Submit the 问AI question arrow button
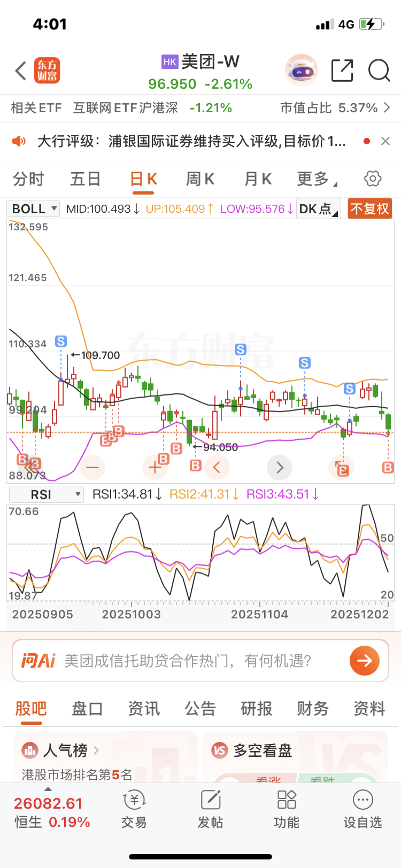401x868 pixels. (x=365, y=661)
